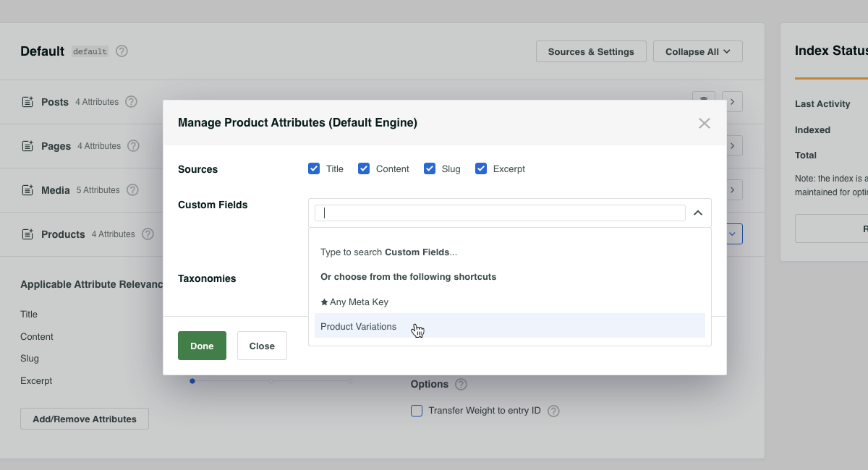Click the help icon beside Posts attributes

(x=131, y=102)
